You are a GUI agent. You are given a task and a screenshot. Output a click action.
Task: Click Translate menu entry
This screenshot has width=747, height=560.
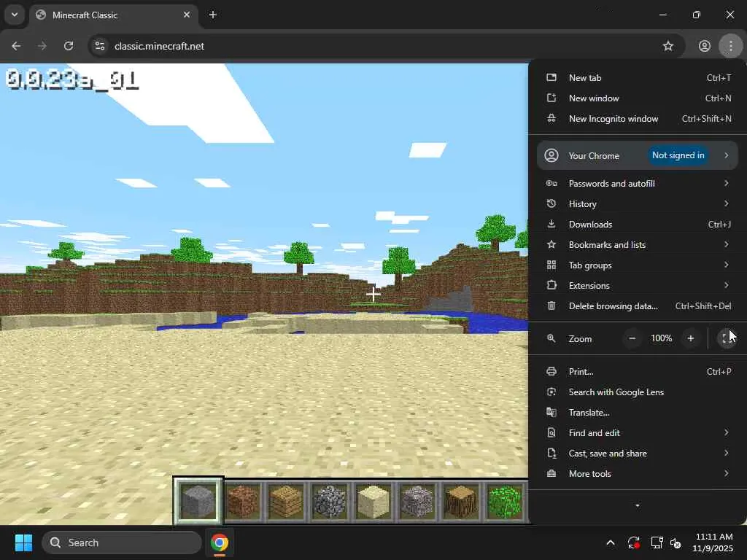point(638,413)
